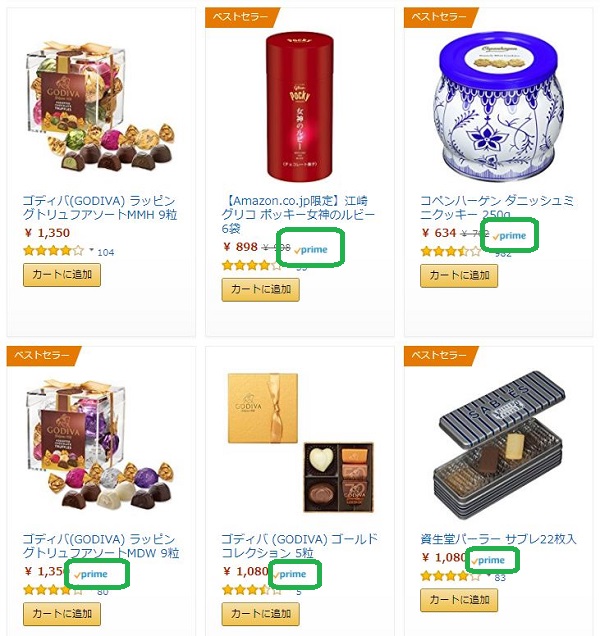This screenshot has height=636, width=600.
Task: Open the 104 reviews count for Godiva MMH
Action: pos(105,252)
